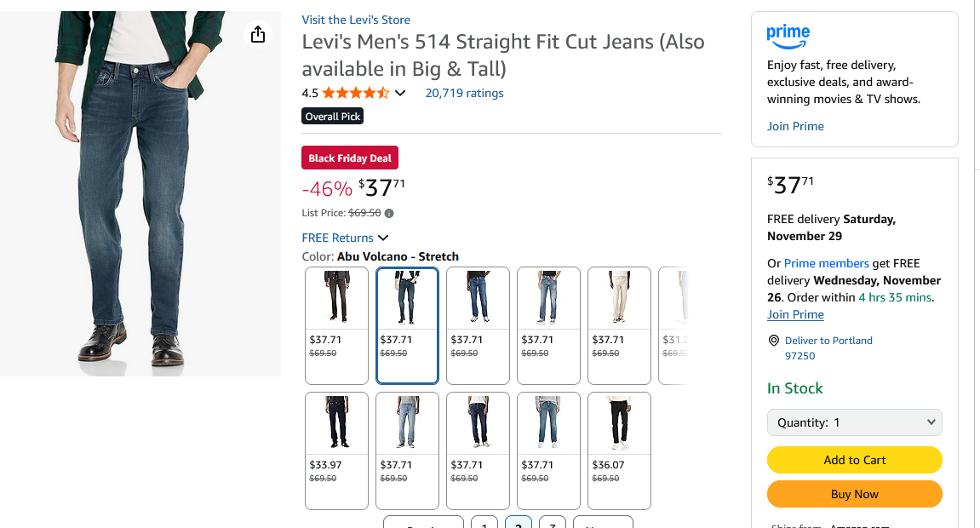Select the khaki jeans color thumbnail
Viewport: 980px width, 528px height.
(619, 298)
